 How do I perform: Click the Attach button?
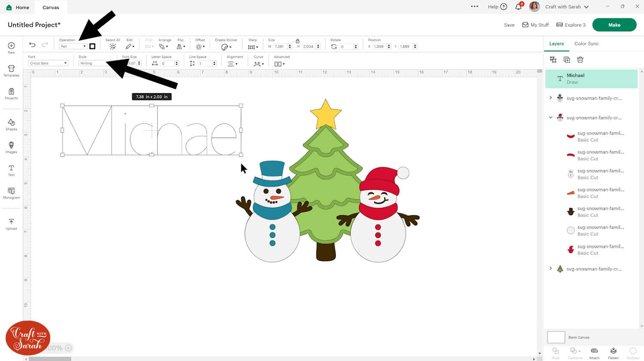point(594,353)
